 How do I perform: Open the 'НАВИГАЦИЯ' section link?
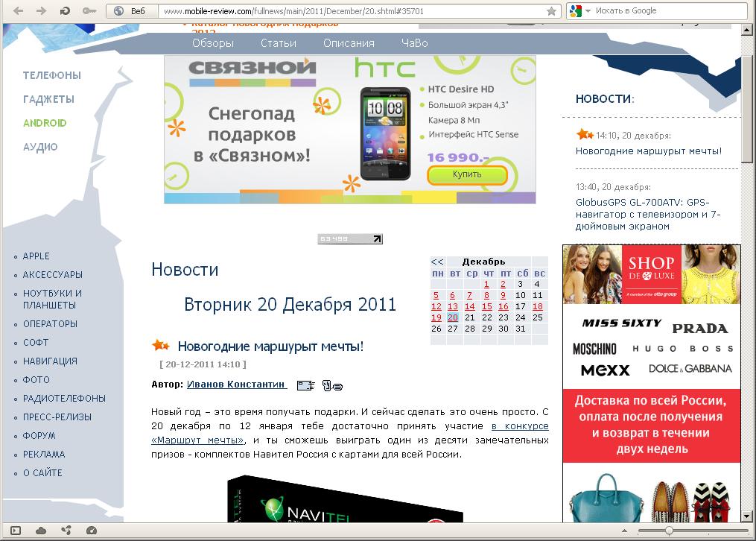[50, 361]
